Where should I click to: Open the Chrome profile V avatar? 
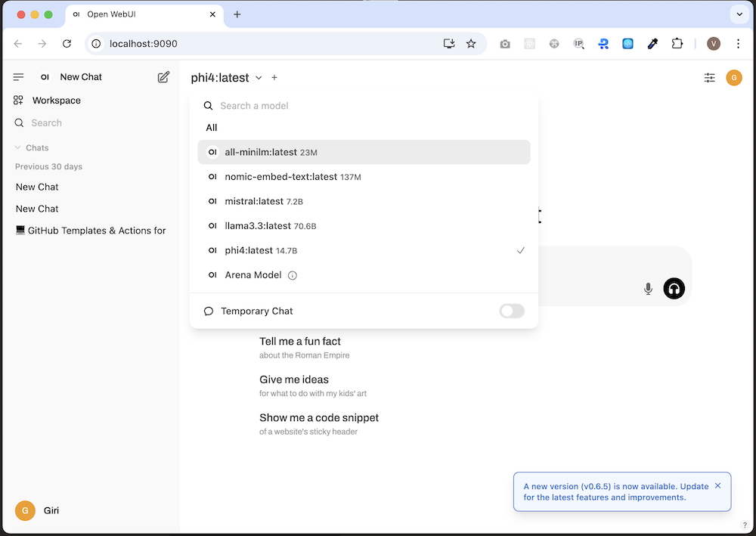714,44
